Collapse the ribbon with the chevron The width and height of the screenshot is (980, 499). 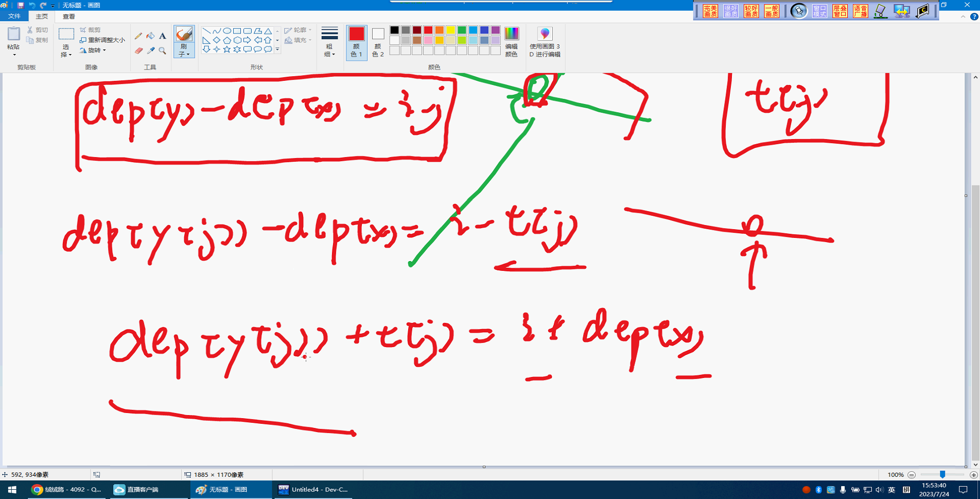(963, 16)
